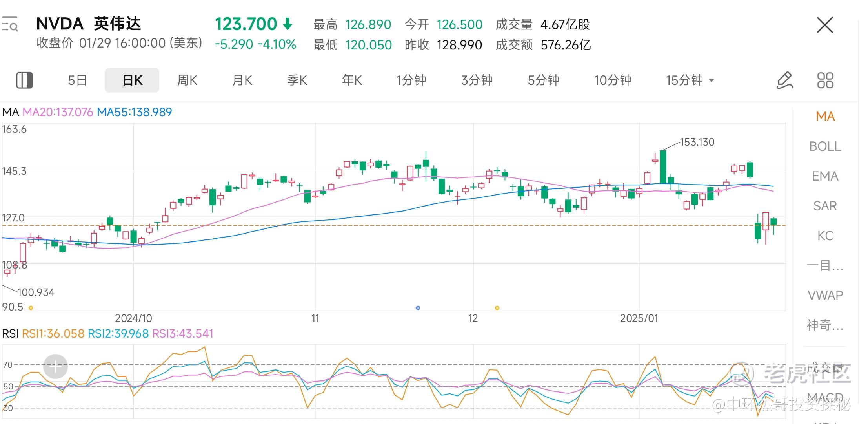
Task: Click the 最低 120.050 value
Action: (368, 45)
